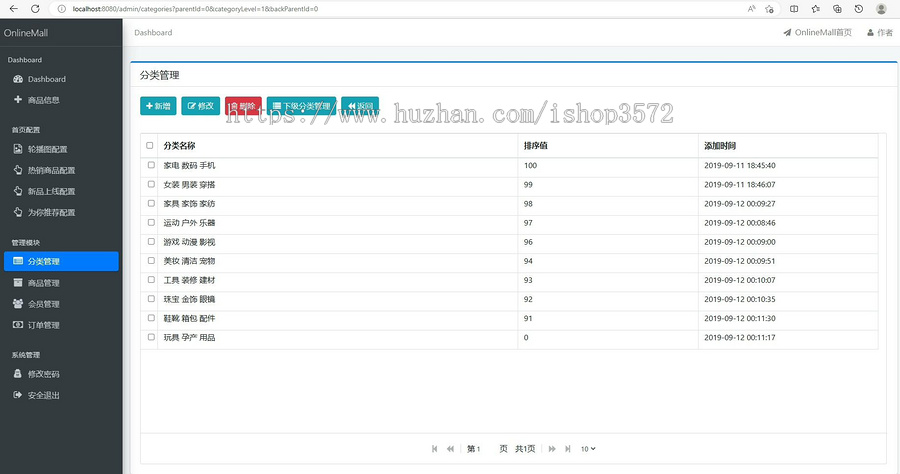The width and height of the screenshot is (900, 474).
Task: Click the 下级分类管理 button
Action: tap(301, 106)
